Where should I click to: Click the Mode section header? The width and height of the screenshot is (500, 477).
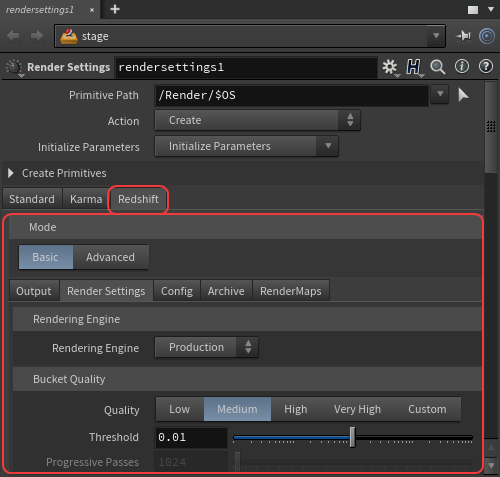(245, 227)
